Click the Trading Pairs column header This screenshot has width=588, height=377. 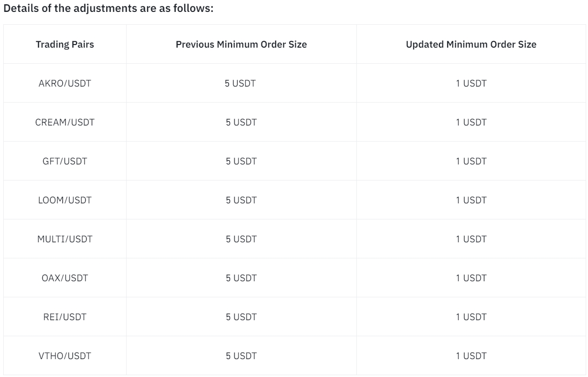65,45
